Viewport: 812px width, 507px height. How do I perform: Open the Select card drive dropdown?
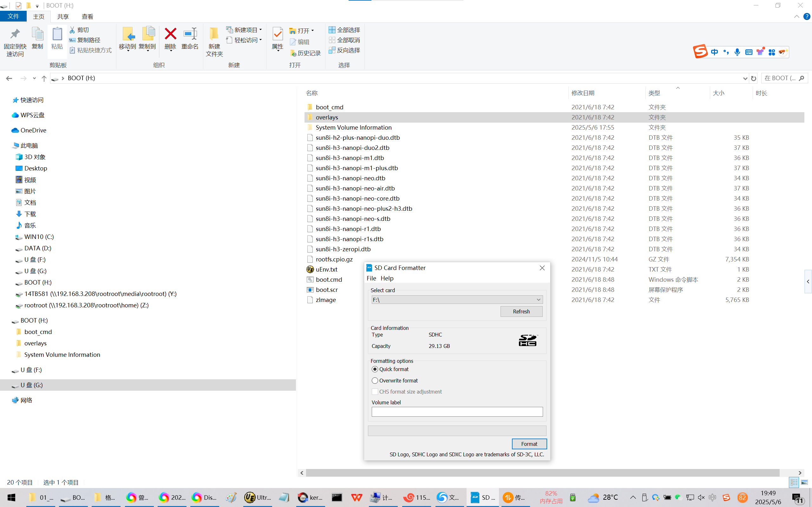[x=538, y=300]
